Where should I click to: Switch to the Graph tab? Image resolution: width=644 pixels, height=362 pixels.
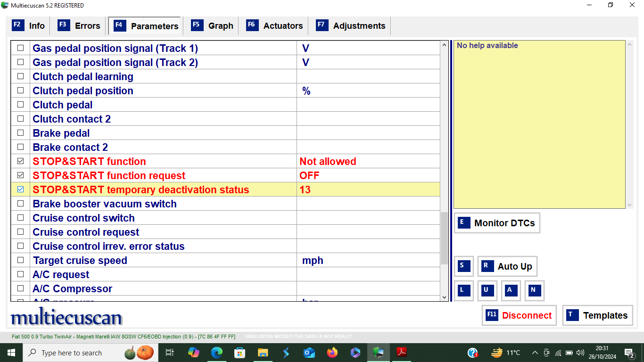coord(212,26)
